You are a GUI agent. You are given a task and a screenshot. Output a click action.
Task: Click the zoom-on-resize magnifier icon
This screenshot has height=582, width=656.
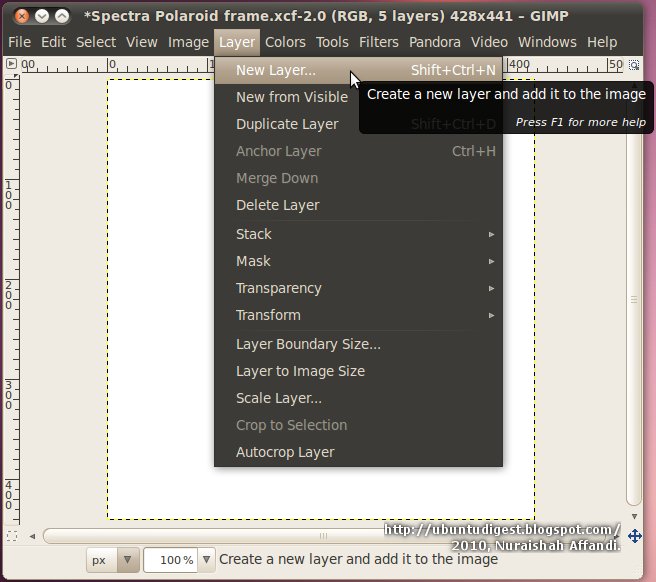point(634,65)
